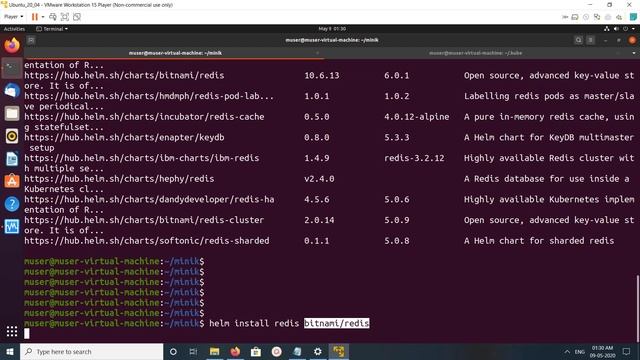Open the Ubuntu system status menu
This screenshot has width=640, height=360.
point(620,29)
